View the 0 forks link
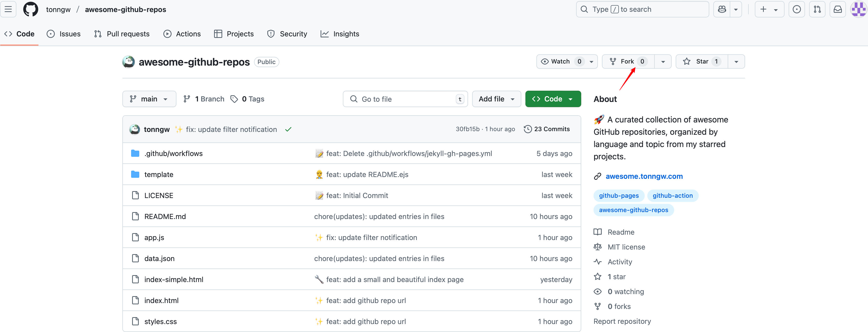The width and height of the screenshot is (868, 332). click(619, 306)
